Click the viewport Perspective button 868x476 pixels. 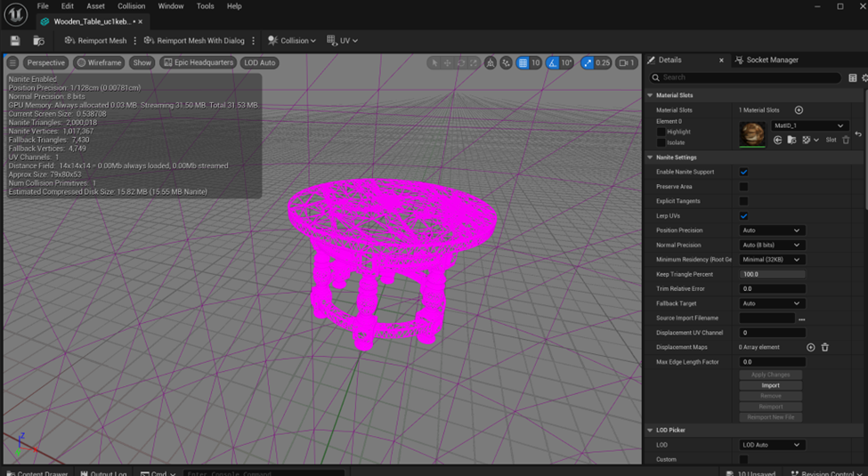coord(46,62)
